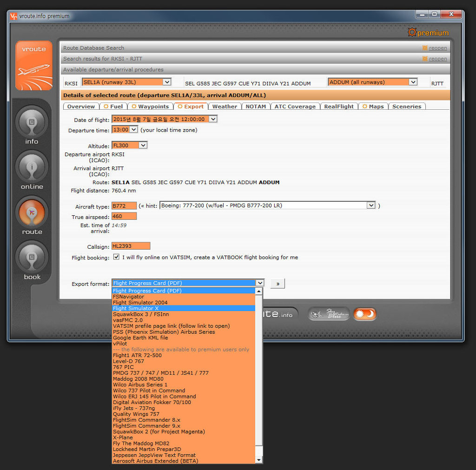This screenshot has width=476, height=470.
Task: Select X-Plane export format
Action: [183, 437]
